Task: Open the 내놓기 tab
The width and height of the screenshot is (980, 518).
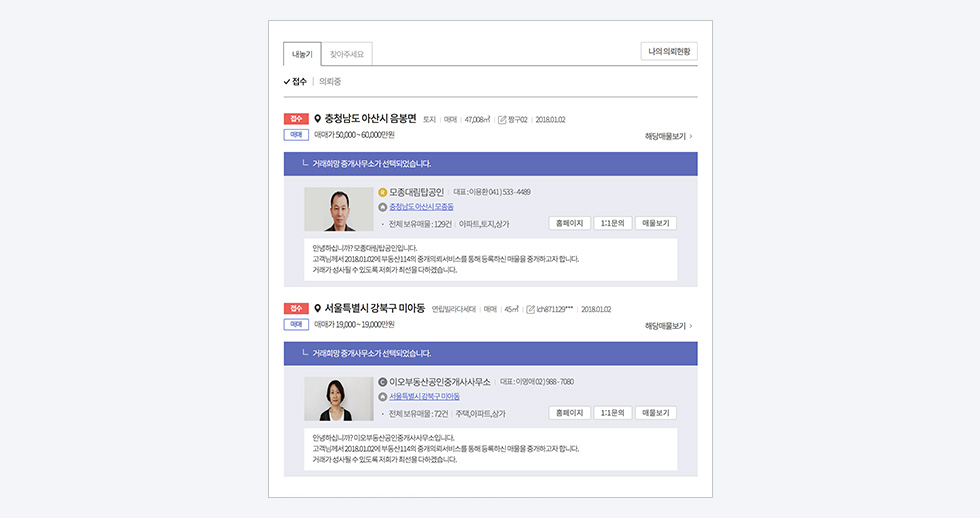Action: click(x=302, y=54)
